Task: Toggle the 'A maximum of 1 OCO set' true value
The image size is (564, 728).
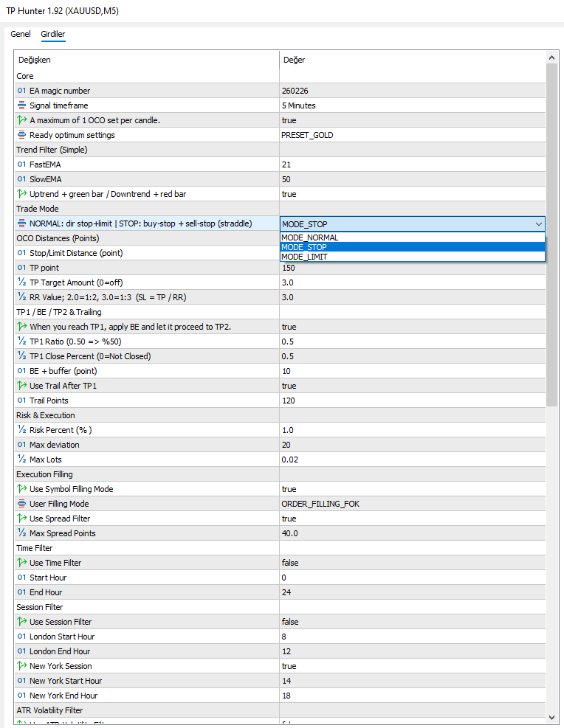Action: click(x=413, y=120)
